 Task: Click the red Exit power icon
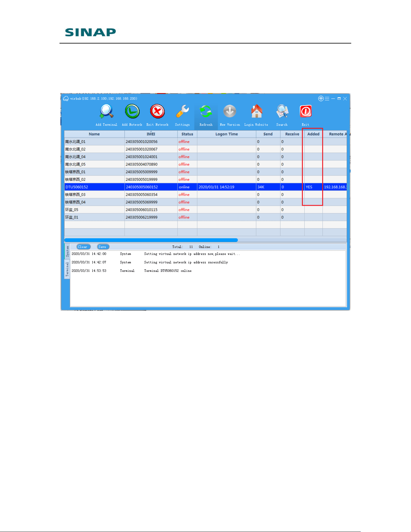[x=306, y=112]
